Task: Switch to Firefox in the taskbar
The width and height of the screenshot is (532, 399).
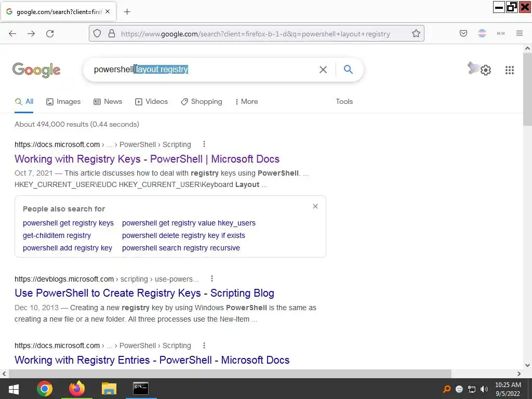Action: point(77,389)
